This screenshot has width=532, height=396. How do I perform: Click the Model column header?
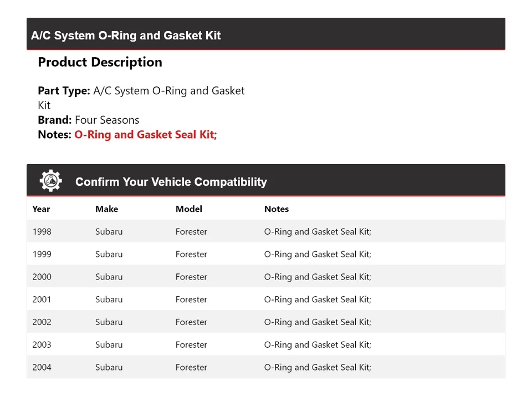tap(189, 209)
